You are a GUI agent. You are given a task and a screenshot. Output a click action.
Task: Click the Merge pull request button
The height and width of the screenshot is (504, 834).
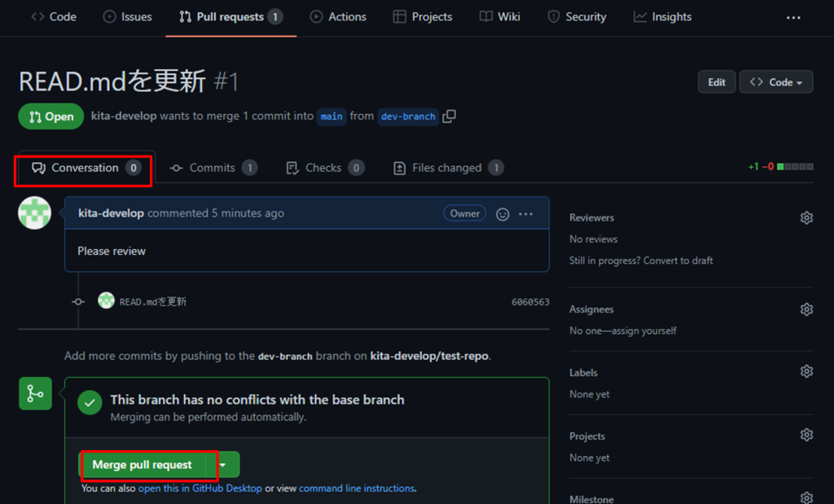coord(143,465)
